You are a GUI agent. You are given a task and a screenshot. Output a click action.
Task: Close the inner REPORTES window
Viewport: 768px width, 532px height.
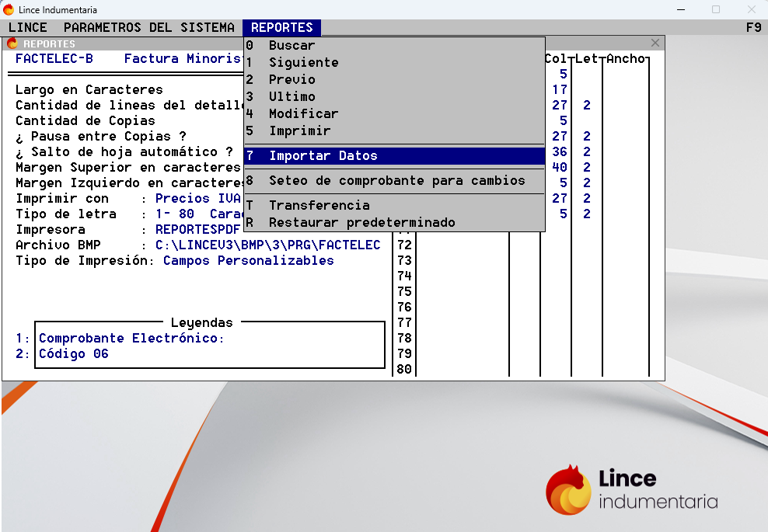(x=655, y=43)
